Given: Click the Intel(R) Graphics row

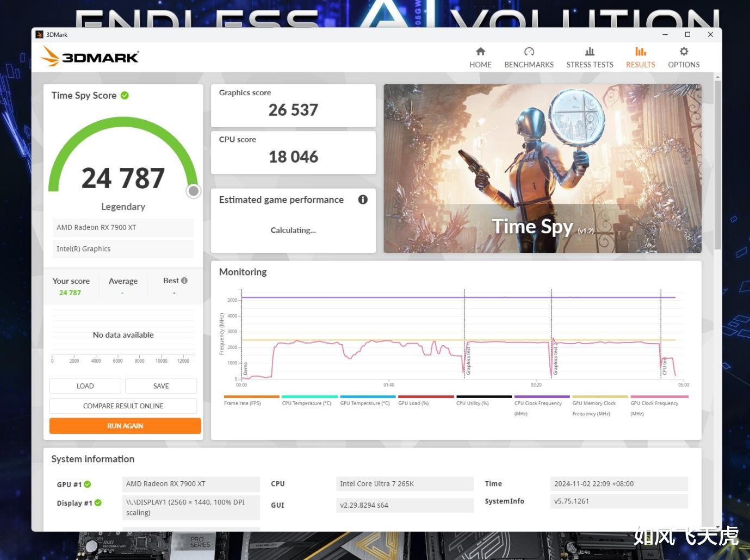Looking at the screenshot, I should tap(123, 248).
